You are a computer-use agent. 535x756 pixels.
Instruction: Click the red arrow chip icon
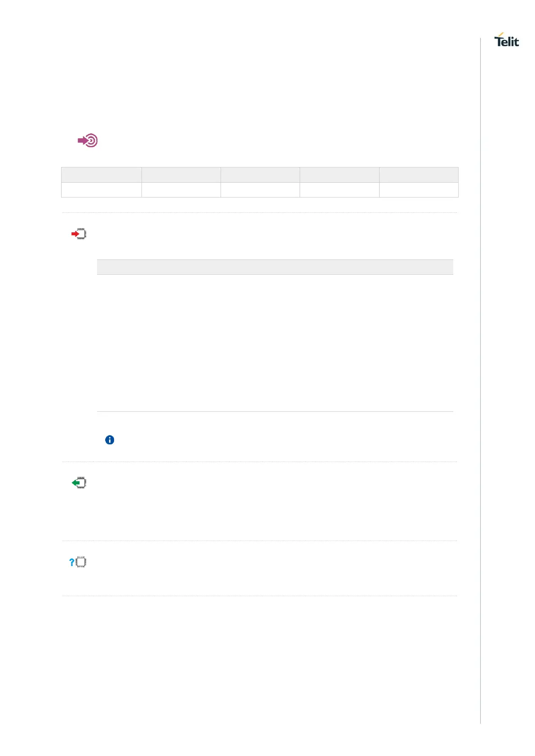point(79,234)
